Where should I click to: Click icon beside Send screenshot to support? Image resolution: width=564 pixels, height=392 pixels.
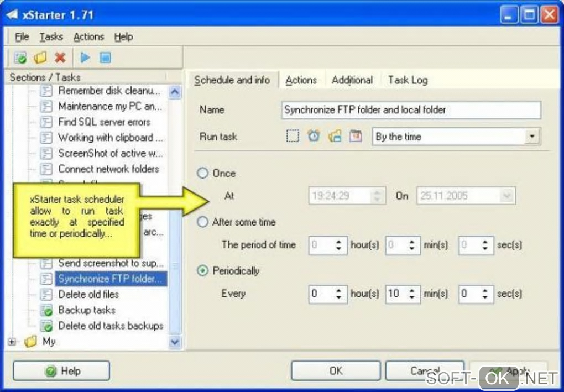click(x=46, y=263)
